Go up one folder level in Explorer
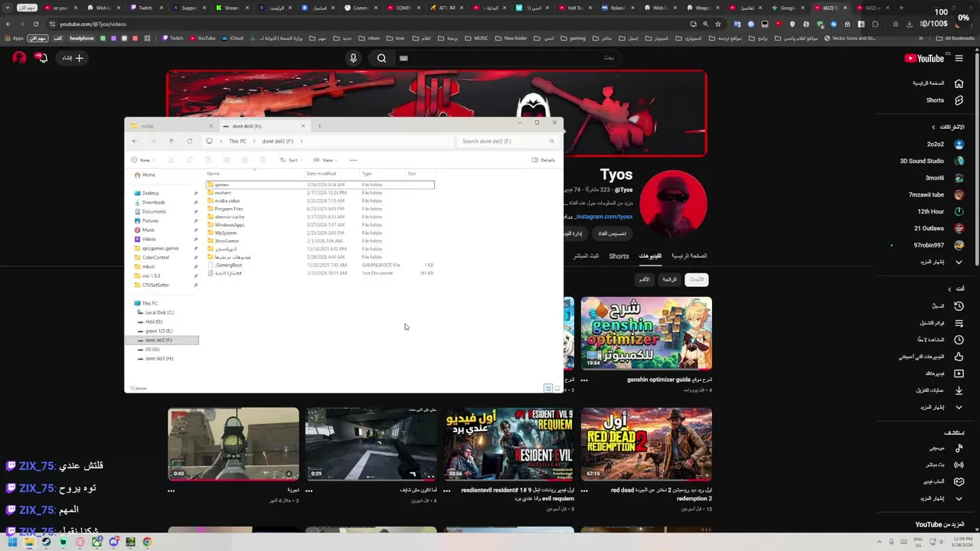The height and width of the screenshot is (551, 980). point(171,141)
